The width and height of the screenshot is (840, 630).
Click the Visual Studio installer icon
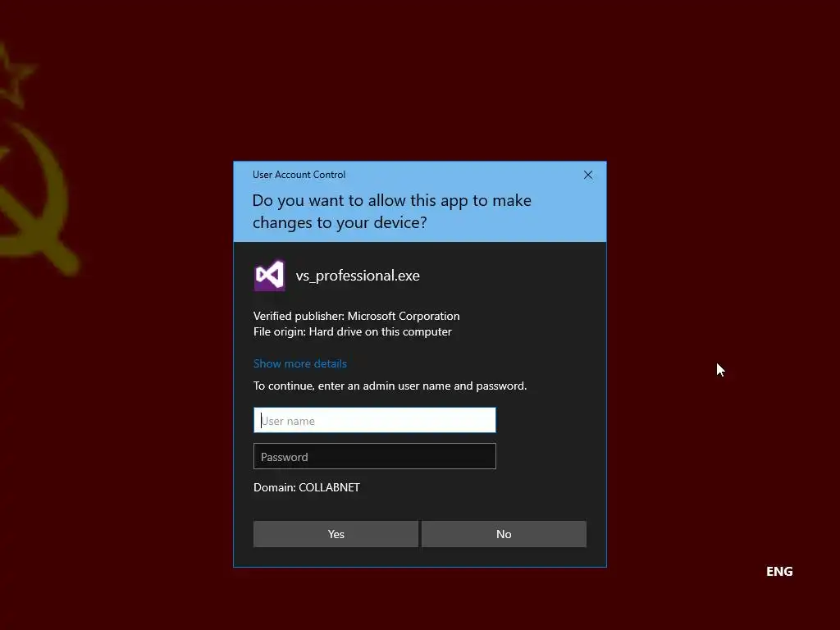coord(269,276)
